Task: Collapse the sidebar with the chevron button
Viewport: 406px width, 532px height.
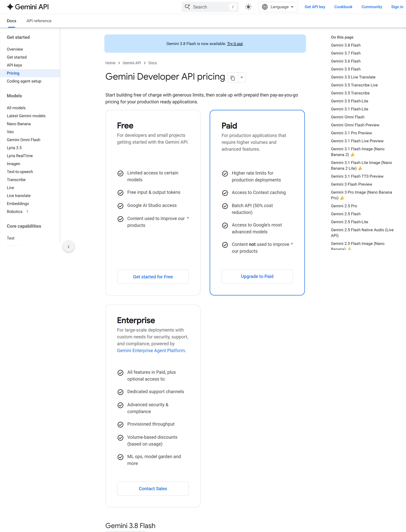Action: (x=69, y=246)
